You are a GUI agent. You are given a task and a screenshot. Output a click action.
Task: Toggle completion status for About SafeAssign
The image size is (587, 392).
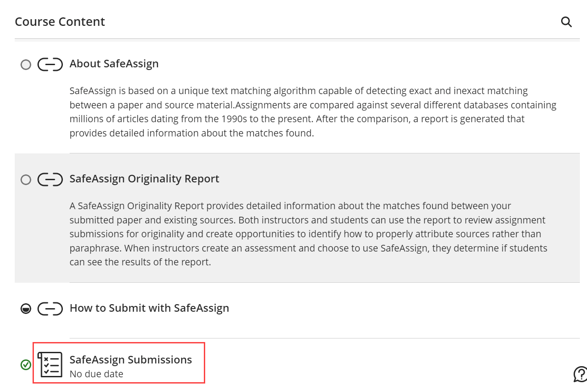(25, 64)
